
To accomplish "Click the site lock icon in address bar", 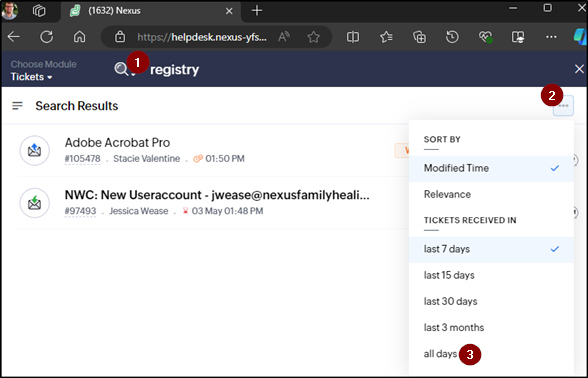I will pos(120,37).
